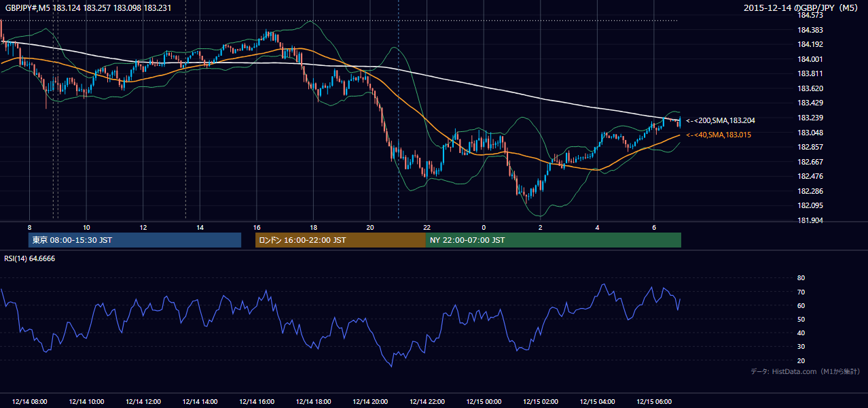Click the 184.573 price axis label
The image size is (868, 408).
point(810,15)
